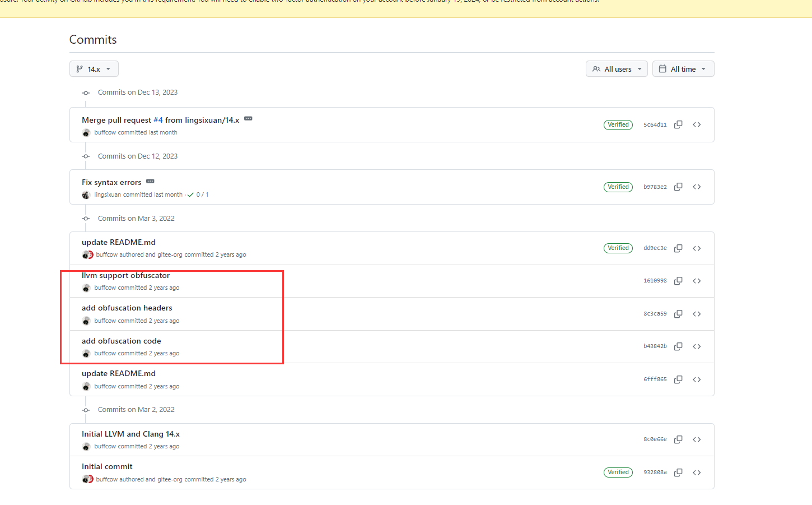Viewport: 812px width, 505px height.
Task: Browse repository at commit 5c64d11
Action: click(x=697, y=124)
